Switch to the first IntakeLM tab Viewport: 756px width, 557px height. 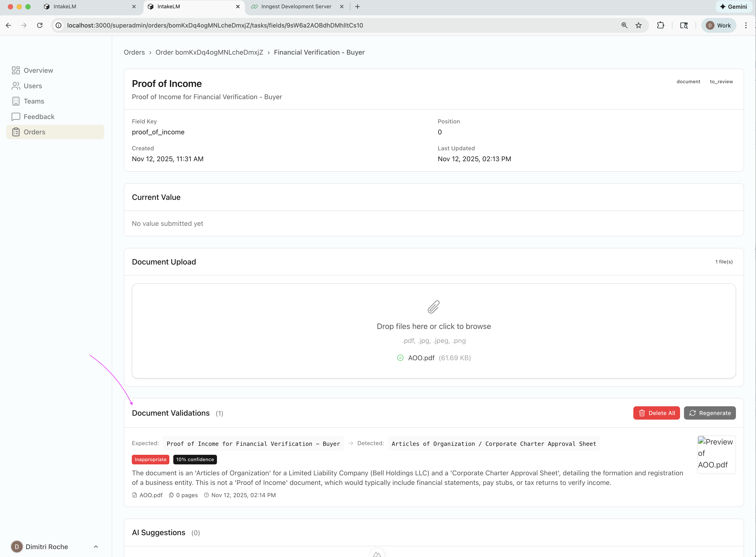(65, 6)
